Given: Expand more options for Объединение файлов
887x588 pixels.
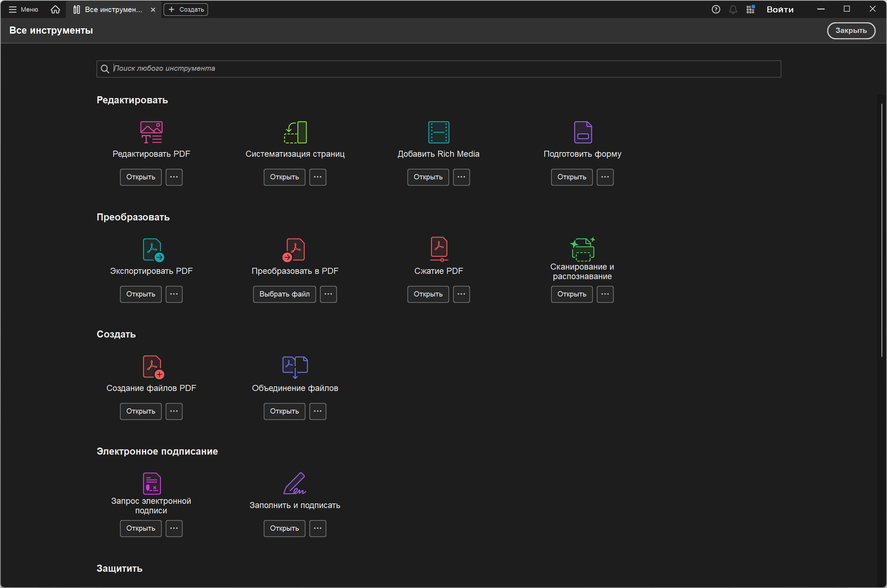Looking at the screenshot, I should (317, 411).
